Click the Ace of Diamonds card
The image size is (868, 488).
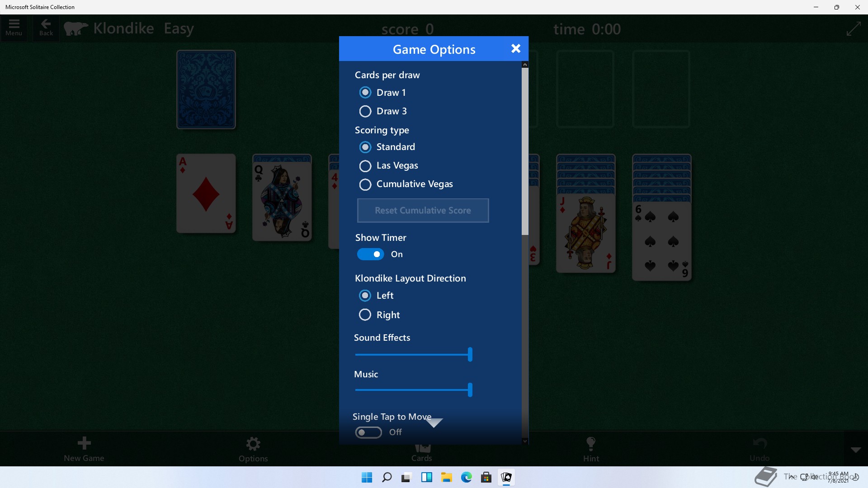[x=206, y=193]
